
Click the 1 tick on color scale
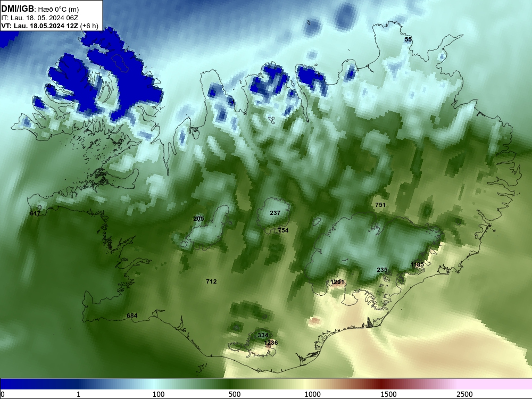coord(78,394)
